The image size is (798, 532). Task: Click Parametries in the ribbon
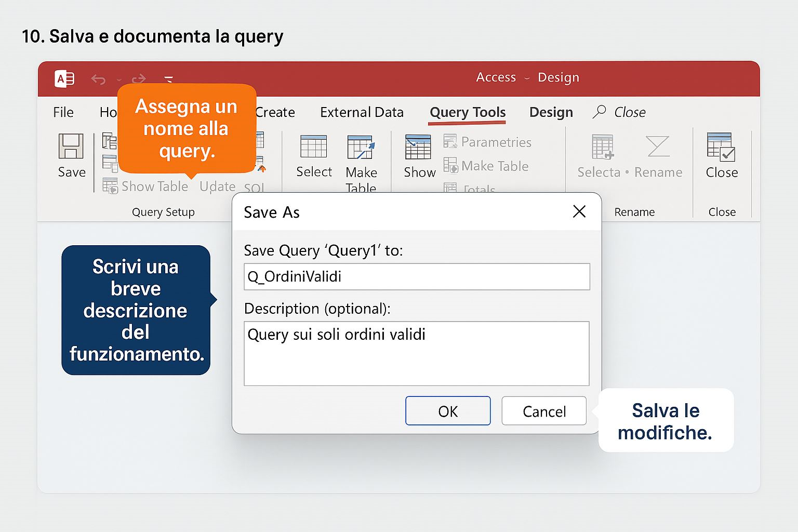pyautogui.click(x=488, y=142)
